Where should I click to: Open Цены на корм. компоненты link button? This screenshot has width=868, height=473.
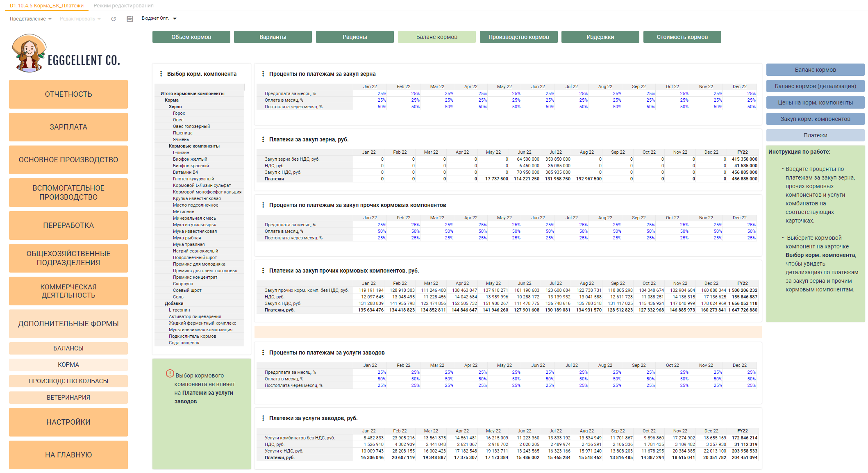pos(816,102)
